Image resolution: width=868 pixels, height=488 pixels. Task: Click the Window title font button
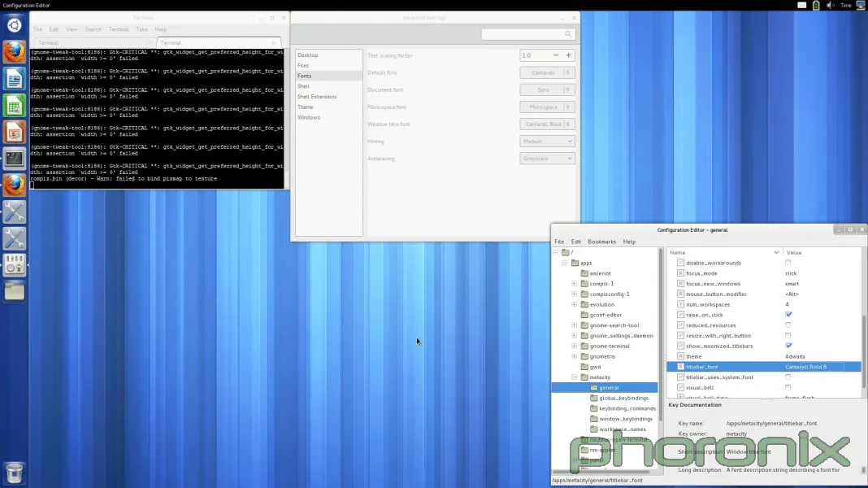(547, 124)
